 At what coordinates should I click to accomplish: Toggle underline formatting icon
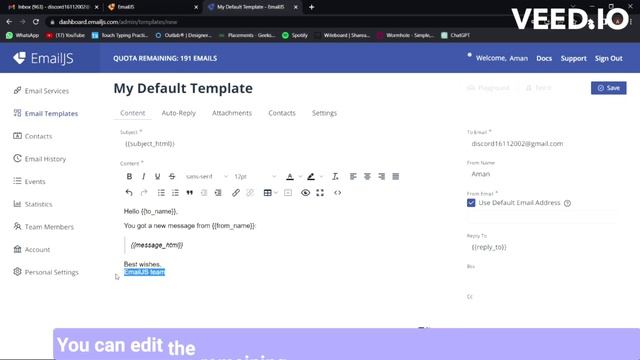coord(157,176)
